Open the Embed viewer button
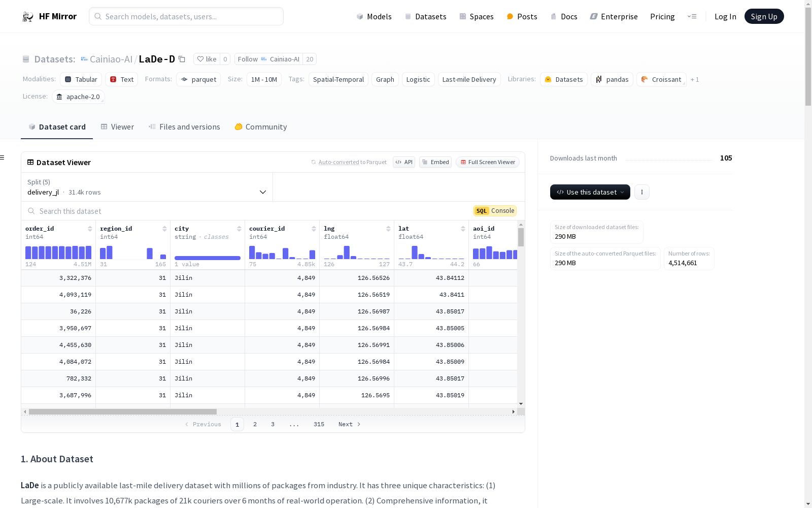The width and height of the screenshot is (812, 508). click(x=435, y=162)
